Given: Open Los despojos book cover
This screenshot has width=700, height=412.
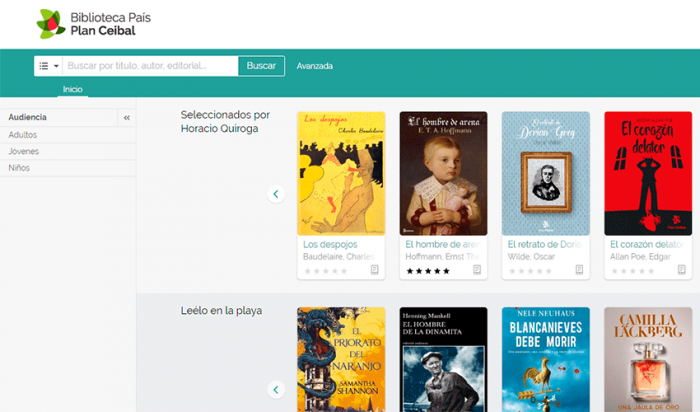Looking at the screenshot, I should pos(341,173).
